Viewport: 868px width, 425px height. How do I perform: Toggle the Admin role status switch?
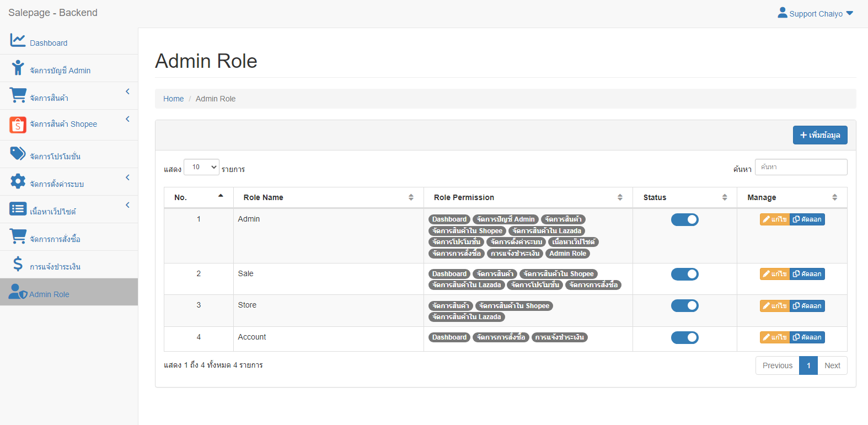[684, 220]
